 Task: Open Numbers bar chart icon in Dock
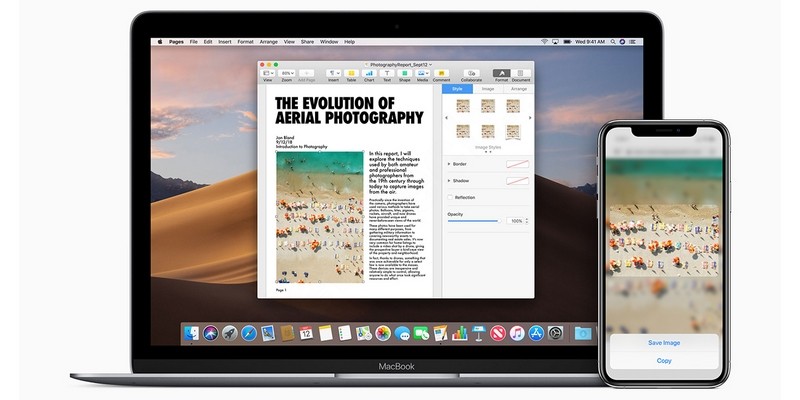tap(460, 333)
